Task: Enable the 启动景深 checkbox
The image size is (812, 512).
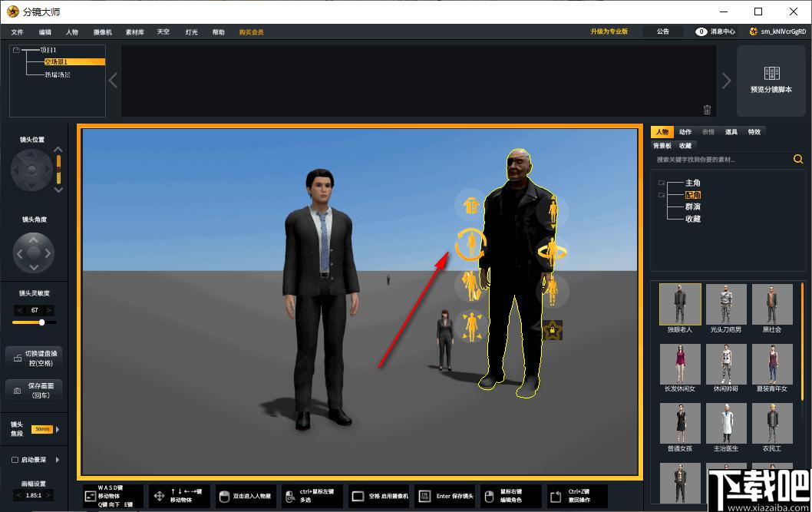Action: (15, 460)
